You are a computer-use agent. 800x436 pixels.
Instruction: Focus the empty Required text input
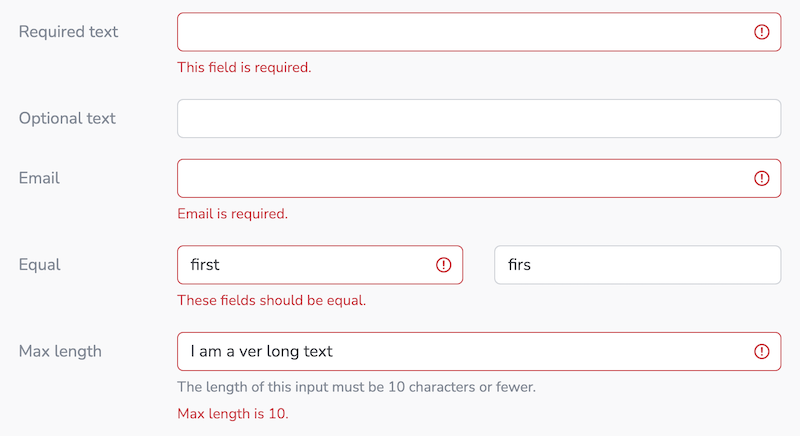point(479,32)
